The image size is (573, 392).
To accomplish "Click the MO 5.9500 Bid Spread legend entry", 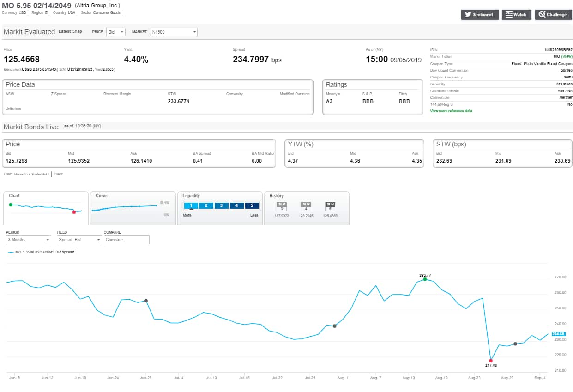I will pos(42,252).
